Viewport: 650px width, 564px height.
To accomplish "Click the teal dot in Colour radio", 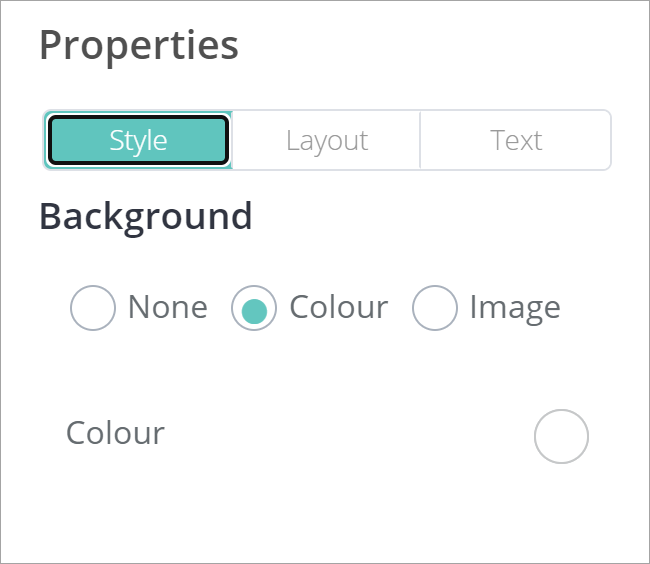I will (254, 309).
